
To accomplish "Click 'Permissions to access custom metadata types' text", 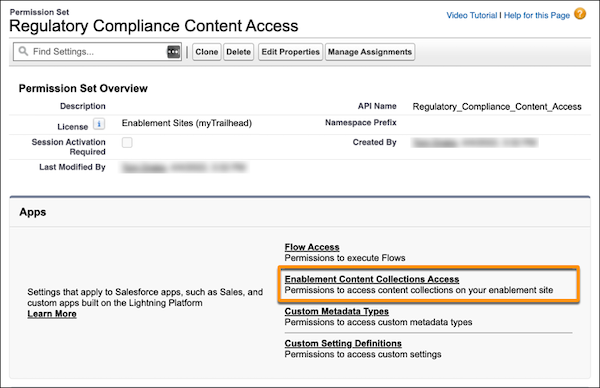I will point(378,322).
